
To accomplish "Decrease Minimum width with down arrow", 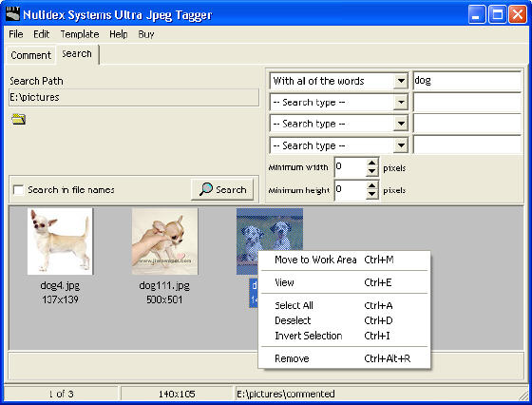I will click(x=372, y=171).
